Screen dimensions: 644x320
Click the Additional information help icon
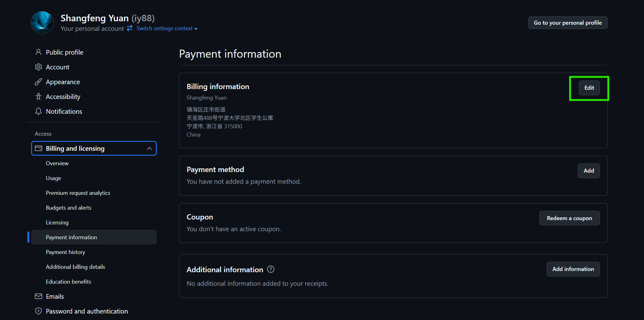(270, 269)
